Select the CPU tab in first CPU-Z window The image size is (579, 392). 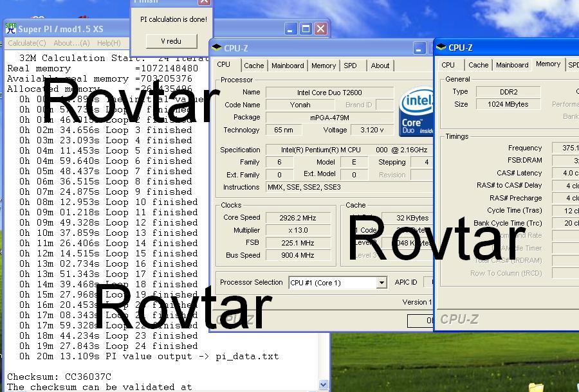click(x=224, y=64)
